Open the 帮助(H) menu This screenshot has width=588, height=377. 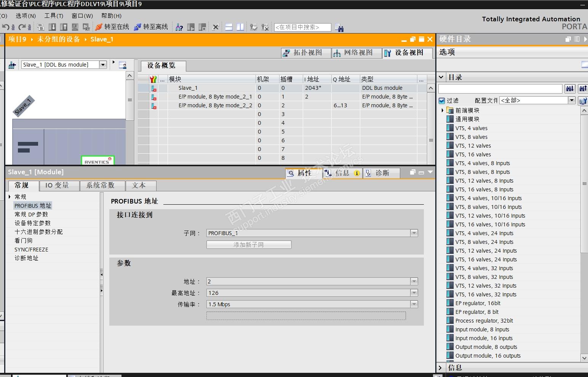click(x=111, y=16)
